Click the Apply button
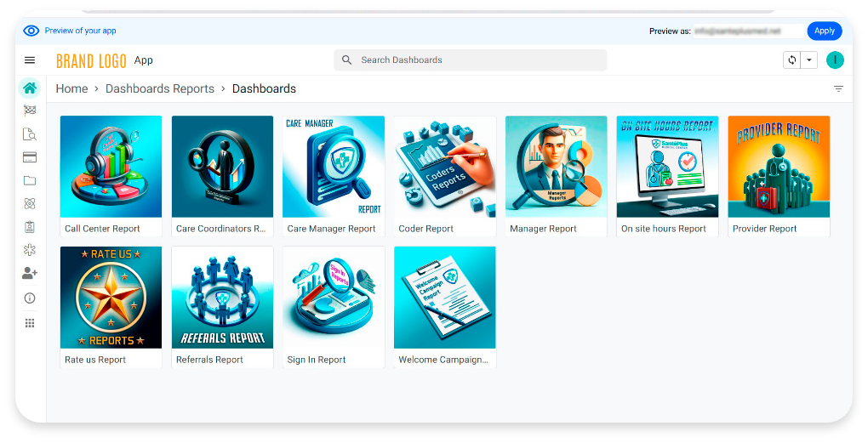Viewport: 868px width, 443px height. point(824,31)
